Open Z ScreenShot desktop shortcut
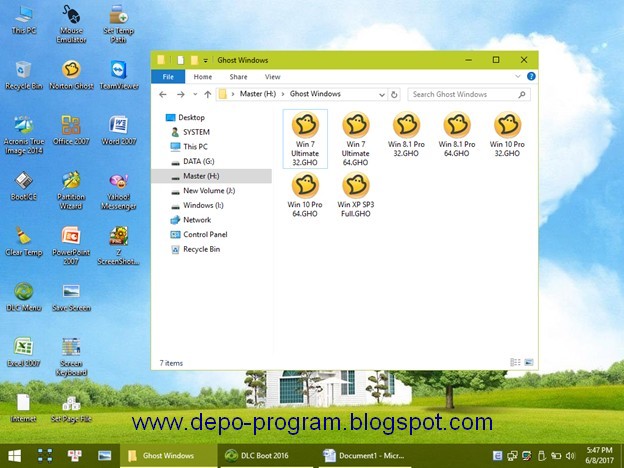The height and width of the screenshot is (468, 624). [x=119, y=246]
